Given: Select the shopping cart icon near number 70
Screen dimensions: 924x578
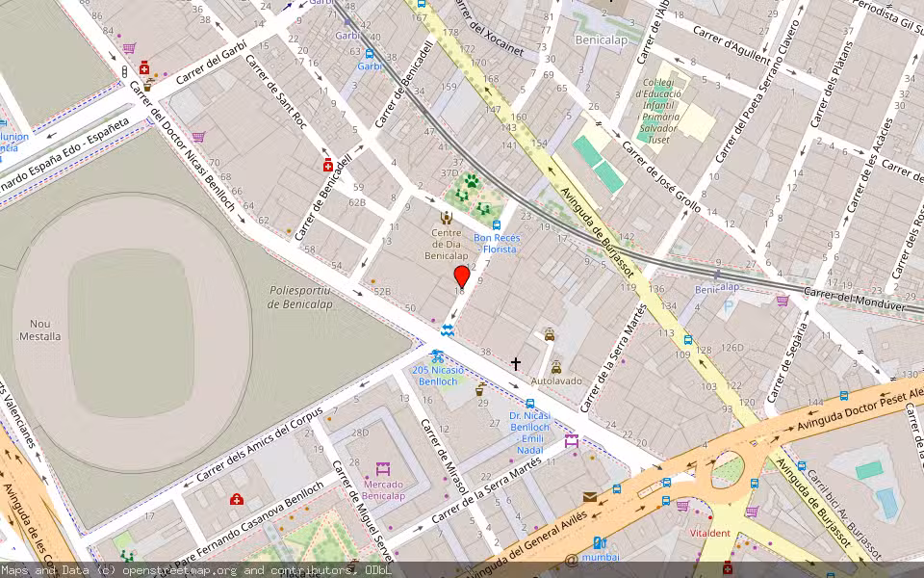Looking at the screenshot, I should (x=198, y=138).
